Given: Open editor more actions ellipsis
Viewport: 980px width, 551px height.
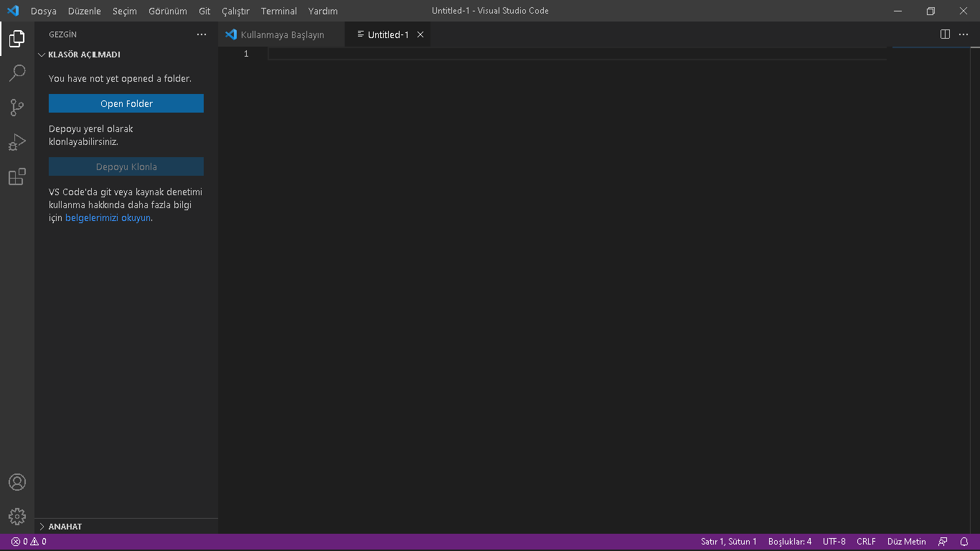Looking at the screenshot, I should [963, 34].
